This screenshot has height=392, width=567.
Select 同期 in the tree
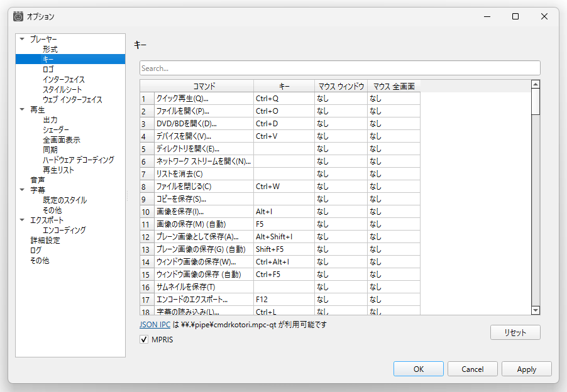50,150
